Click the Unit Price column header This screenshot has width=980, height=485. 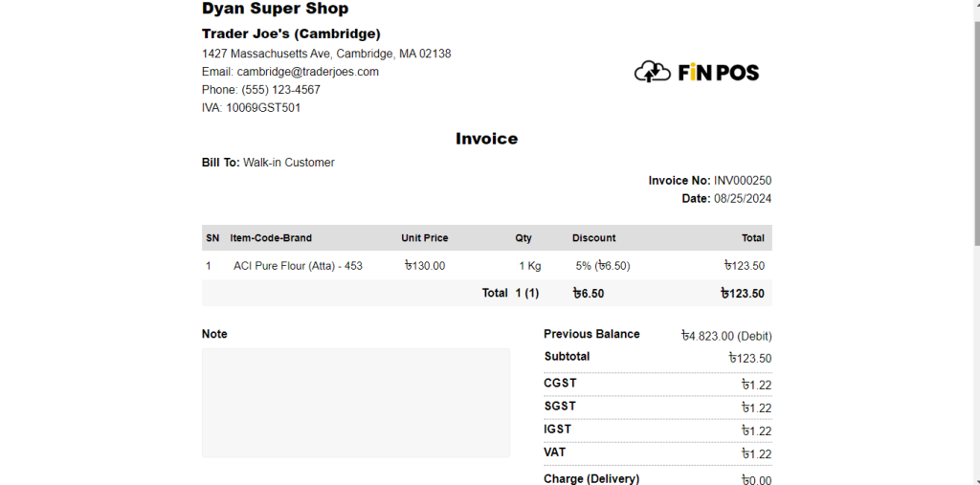[424, 238]
